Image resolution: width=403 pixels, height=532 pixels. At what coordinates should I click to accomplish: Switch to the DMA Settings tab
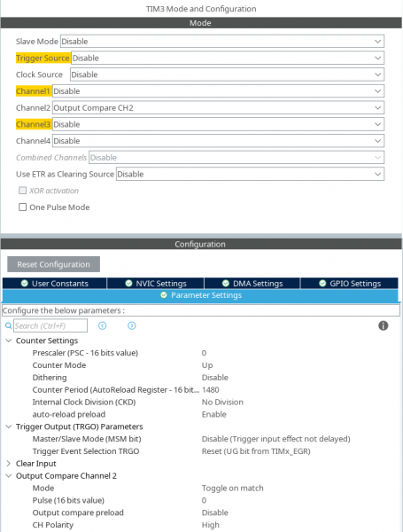pyautogui.click(x=252, y=284)
